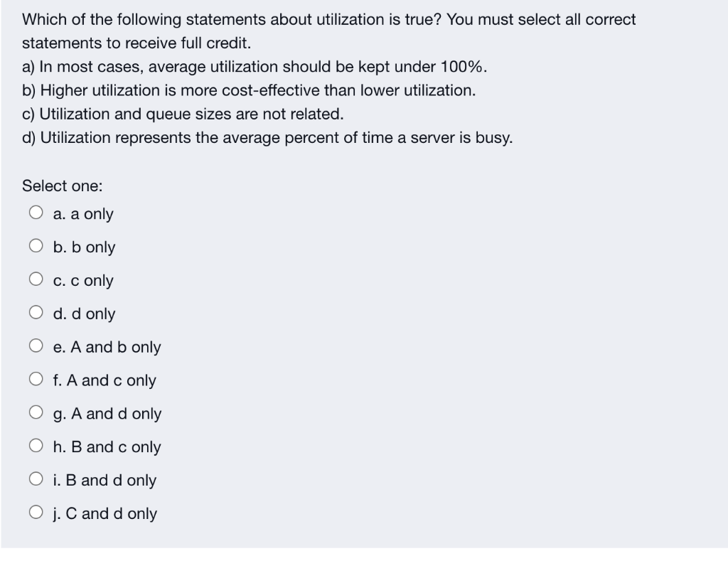The width and height of the screenshot is (728, 578).
Task: Click the label text 'h. B and c only'
Action: (x=107, y=447)
